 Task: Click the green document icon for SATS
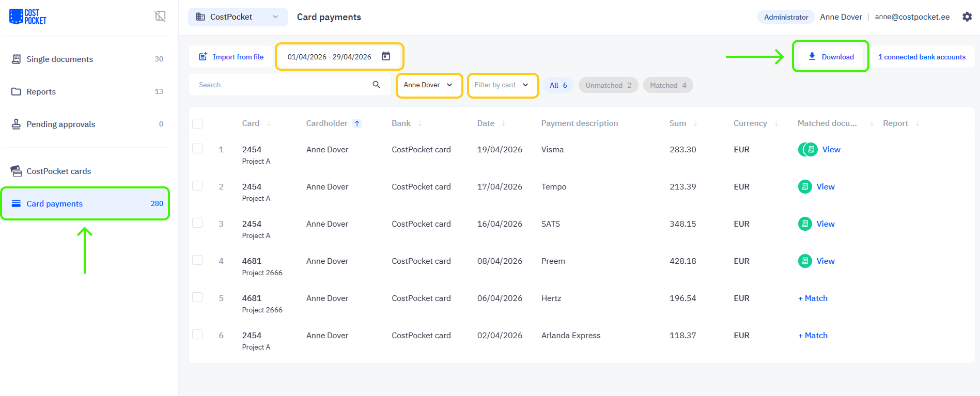click(x=805, y=224)
